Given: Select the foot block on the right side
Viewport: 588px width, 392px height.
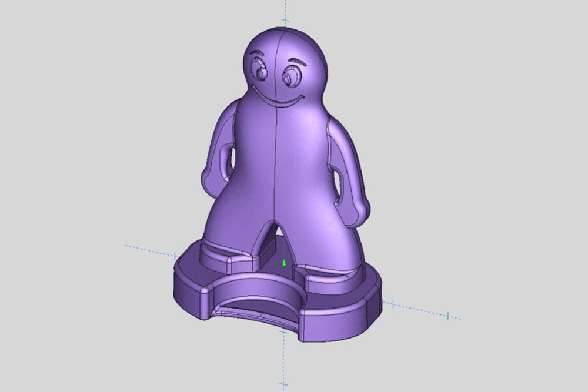Looking at the screenshot, I should pos(329,278).
